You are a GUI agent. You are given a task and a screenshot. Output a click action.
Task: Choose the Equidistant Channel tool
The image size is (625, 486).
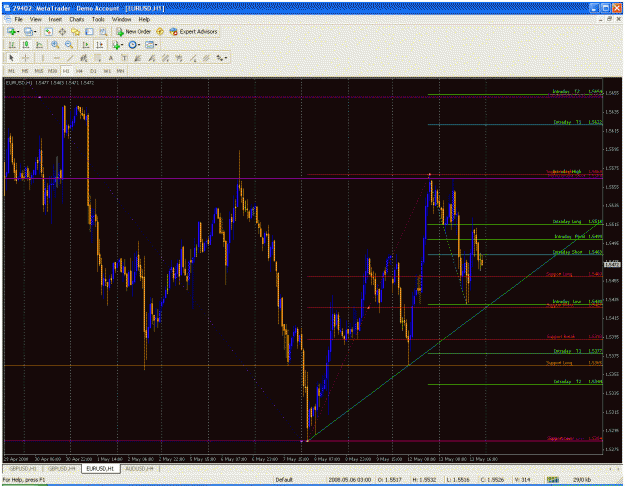pos(84,58)
